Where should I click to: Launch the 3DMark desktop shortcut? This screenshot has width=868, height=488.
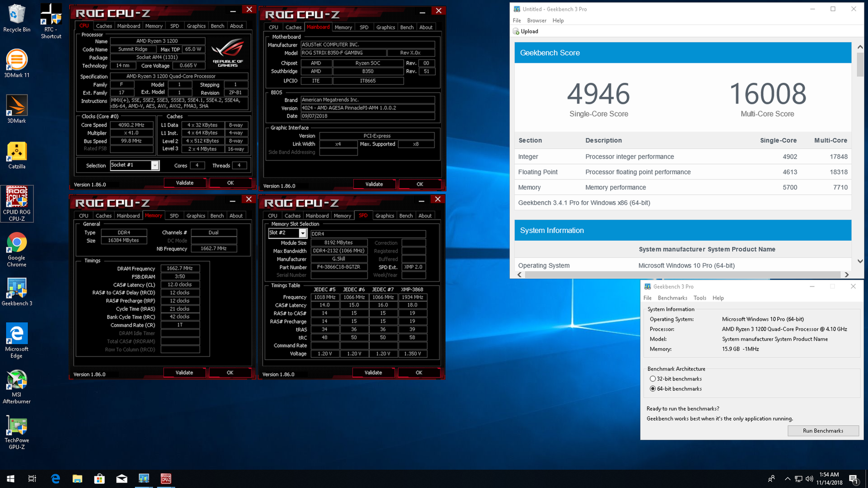point(17,109)
